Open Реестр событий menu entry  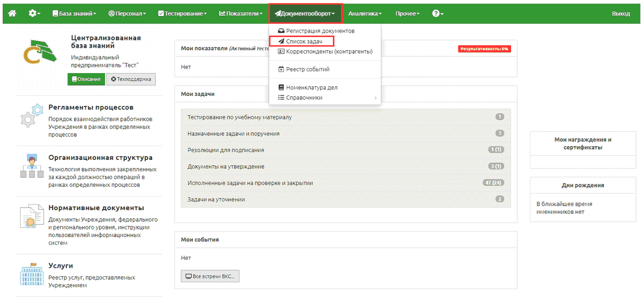pos(308,69)
